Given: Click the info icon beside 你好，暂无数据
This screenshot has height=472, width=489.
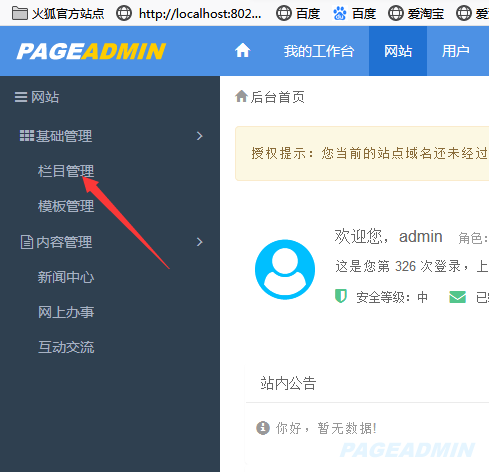Looking at the screenshot, I should pos(263,428).
